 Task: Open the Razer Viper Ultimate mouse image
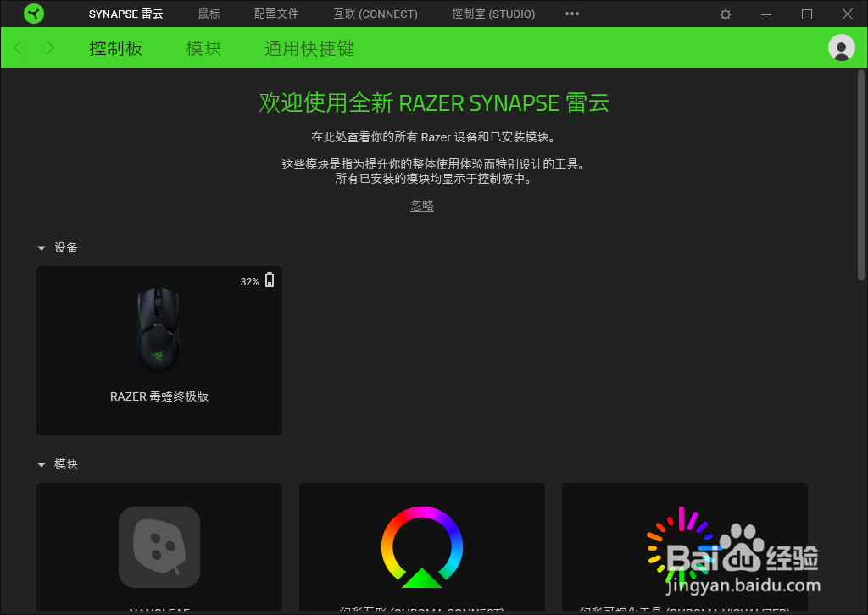coord(159,330)
